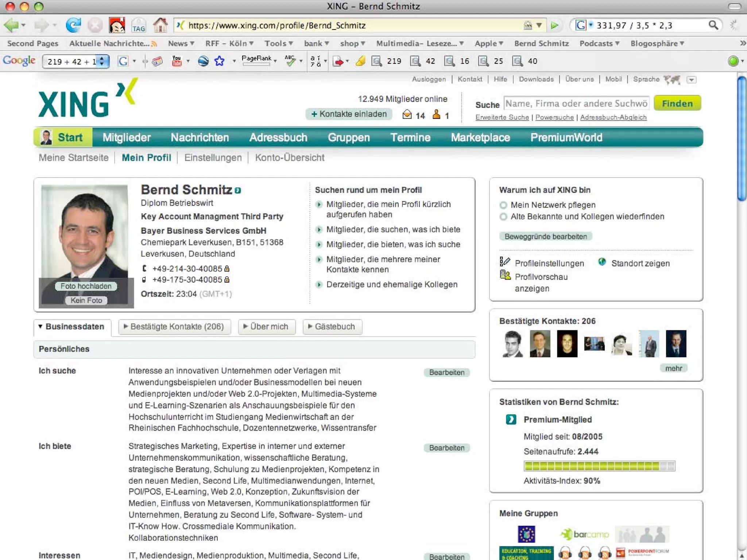The image size is (747, 560).
Task: Select Mein Netzwerk pflegen radio option
Action: [503, 205]
